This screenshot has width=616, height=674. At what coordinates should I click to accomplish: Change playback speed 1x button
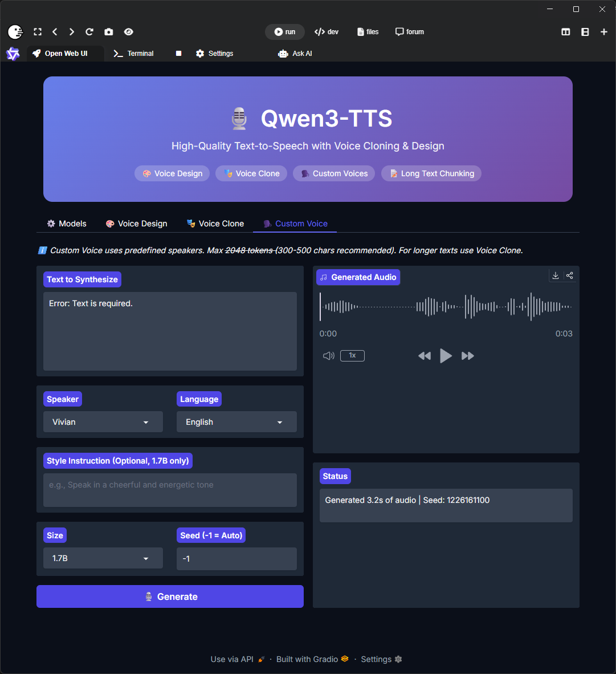pyautogui.click(x=352, y=355)
